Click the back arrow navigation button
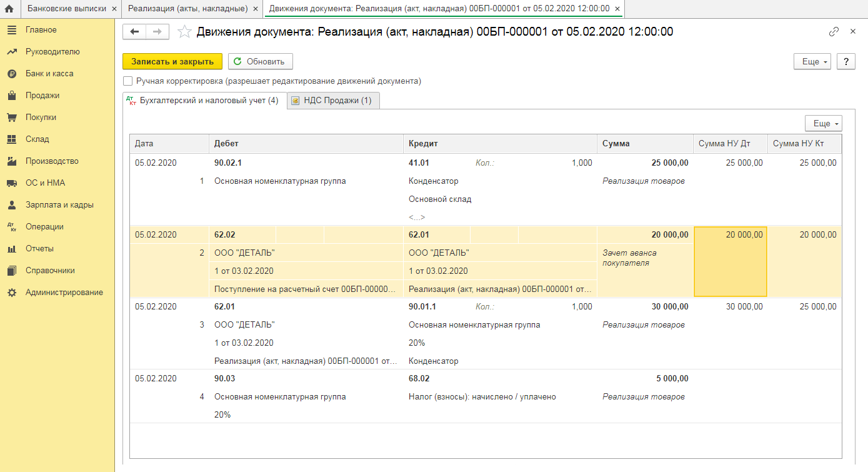 coord(134,32)
